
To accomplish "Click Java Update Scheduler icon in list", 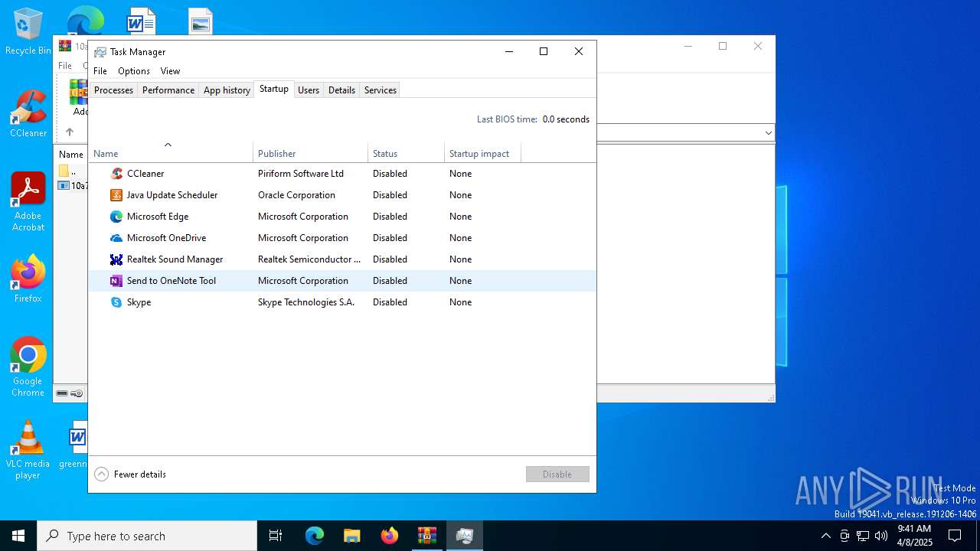I will (116, 195).
